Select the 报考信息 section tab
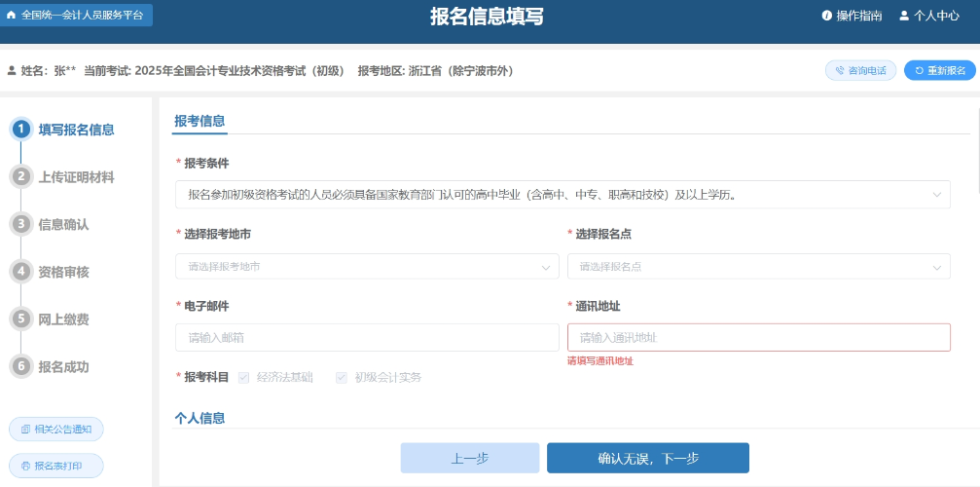 pos(200,122)
